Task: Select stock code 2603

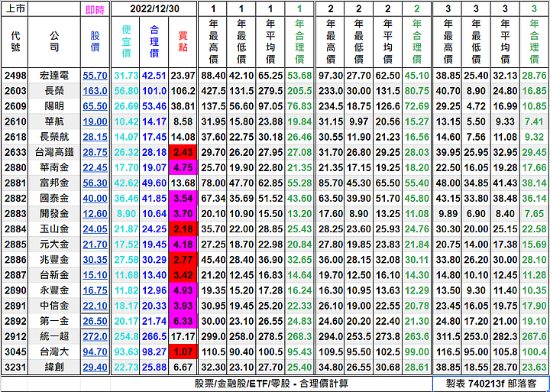Action: (15, 91)
